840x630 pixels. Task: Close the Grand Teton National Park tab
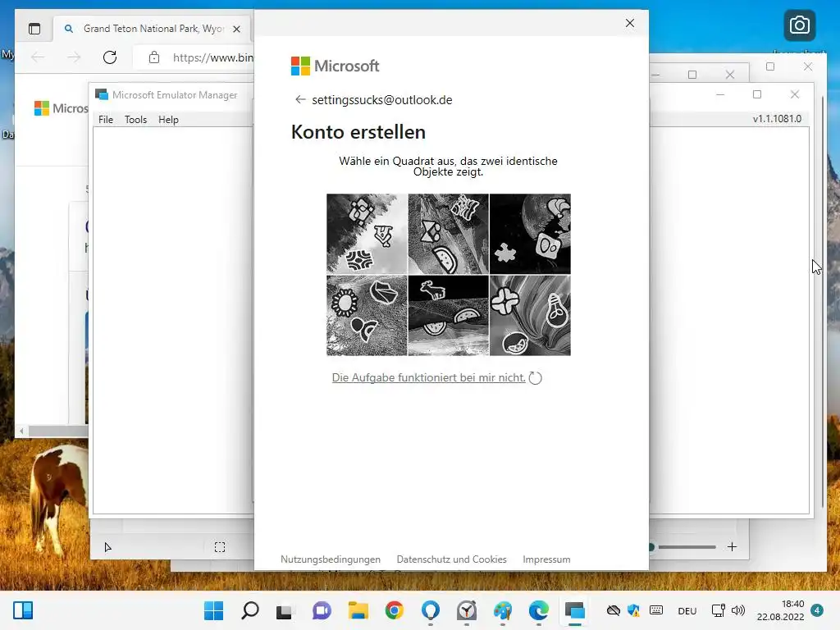(237, 29)
